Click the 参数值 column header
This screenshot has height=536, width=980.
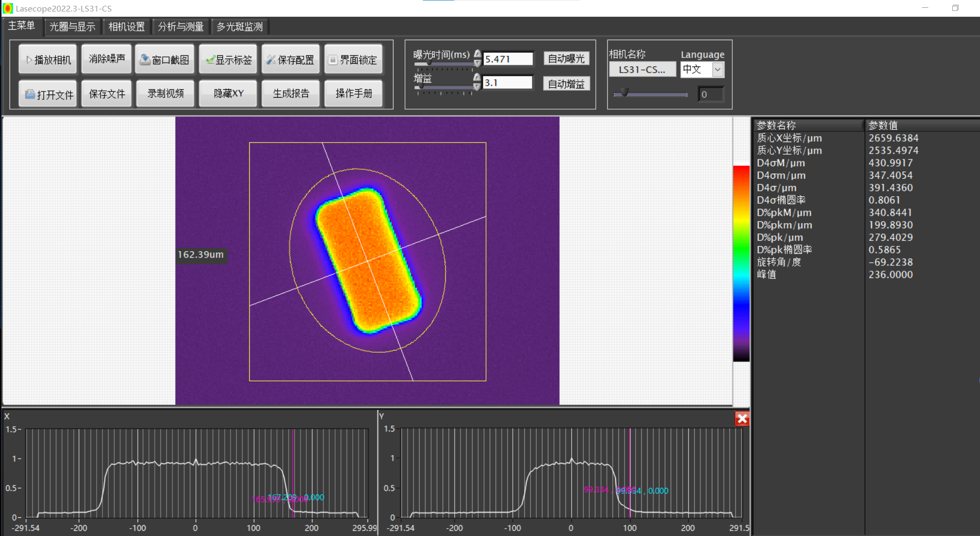[x=922, y=125]
